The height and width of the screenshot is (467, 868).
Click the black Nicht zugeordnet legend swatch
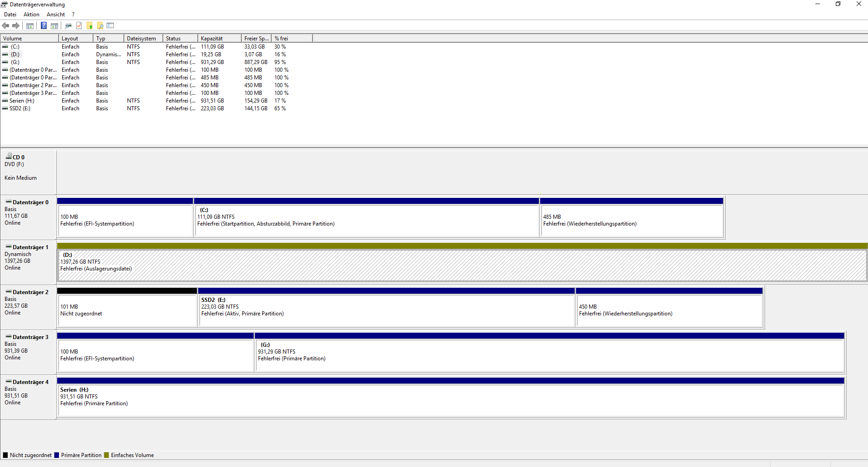5,455
